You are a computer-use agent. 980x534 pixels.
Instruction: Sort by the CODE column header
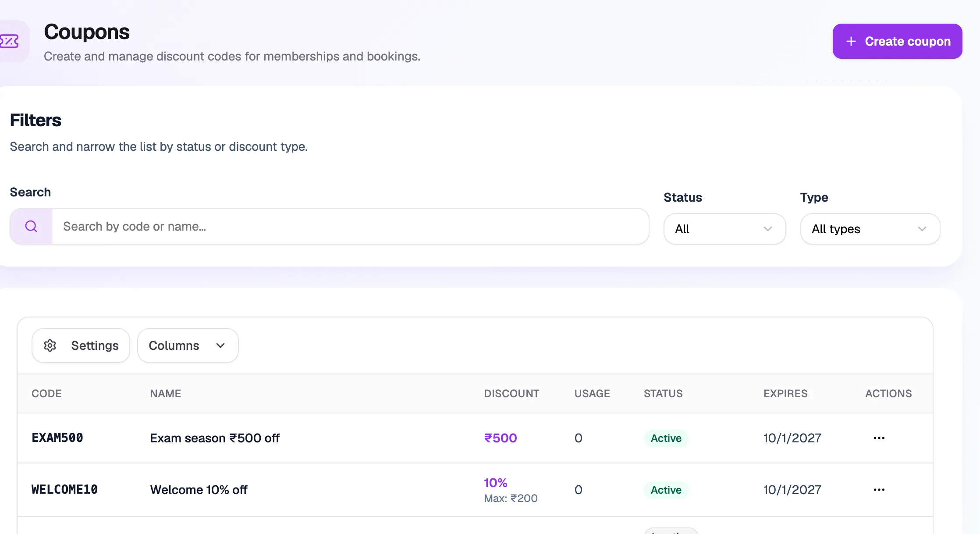click(46, 393)
